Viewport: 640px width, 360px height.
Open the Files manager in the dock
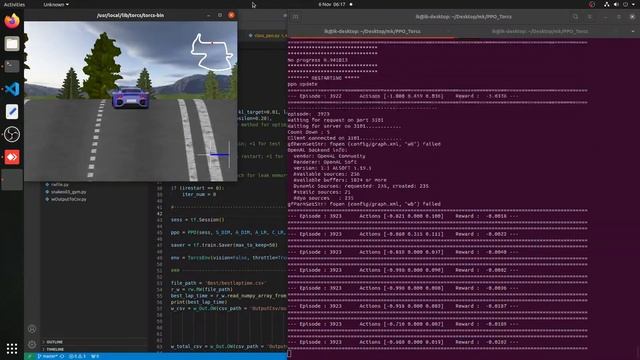(x=12, y=44)
